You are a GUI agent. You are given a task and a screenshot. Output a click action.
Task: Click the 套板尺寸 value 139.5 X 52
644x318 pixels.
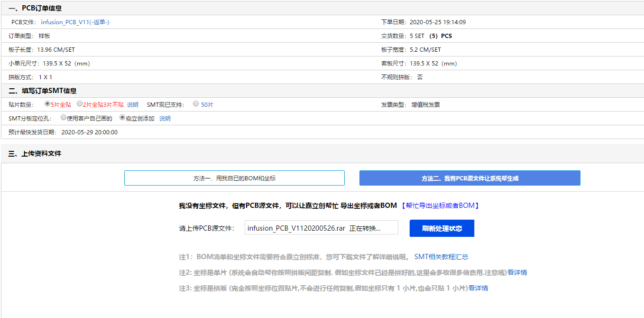pos(433,64)
